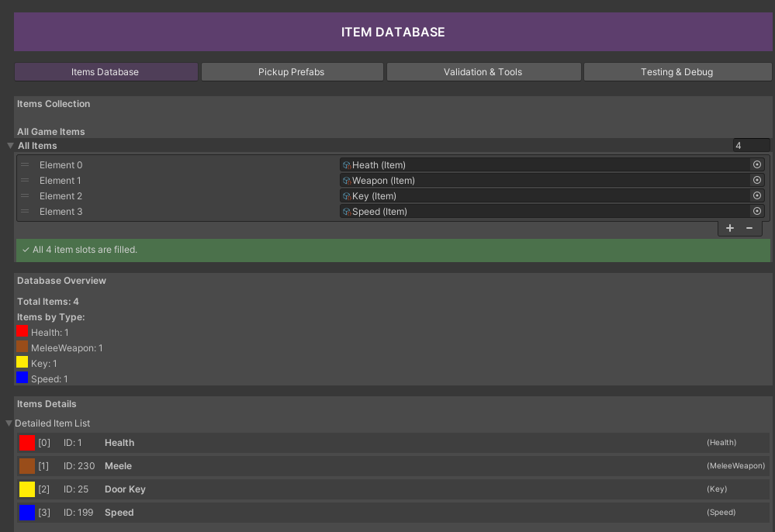Open the Validation & Tools tab

pos(483,71)
